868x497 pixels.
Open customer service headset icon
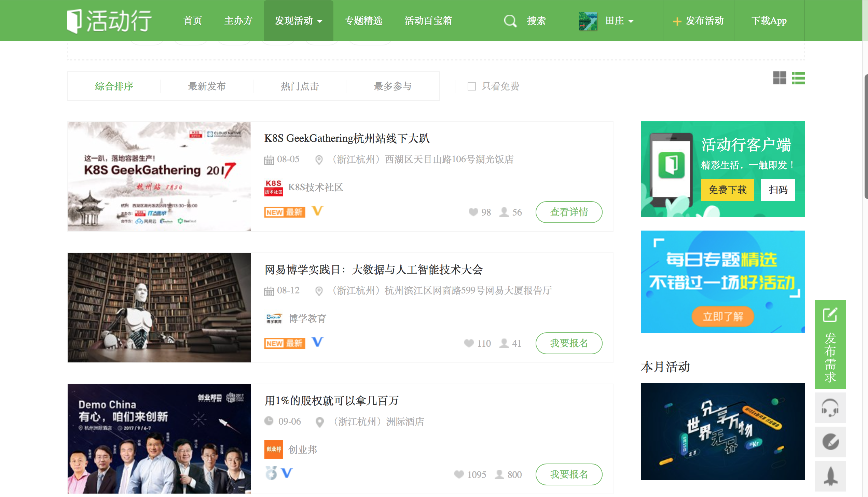pyautogui.click(x=830, y=408)
